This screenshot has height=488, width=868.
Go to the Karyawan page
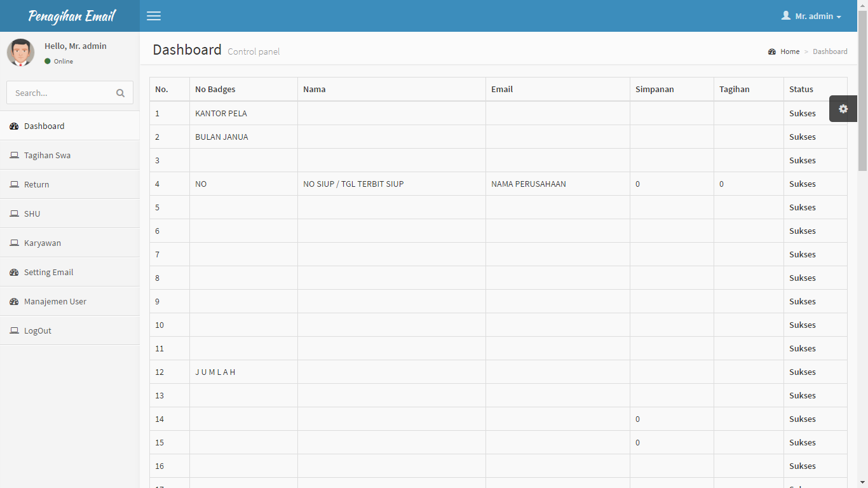(x=42, y=243)
